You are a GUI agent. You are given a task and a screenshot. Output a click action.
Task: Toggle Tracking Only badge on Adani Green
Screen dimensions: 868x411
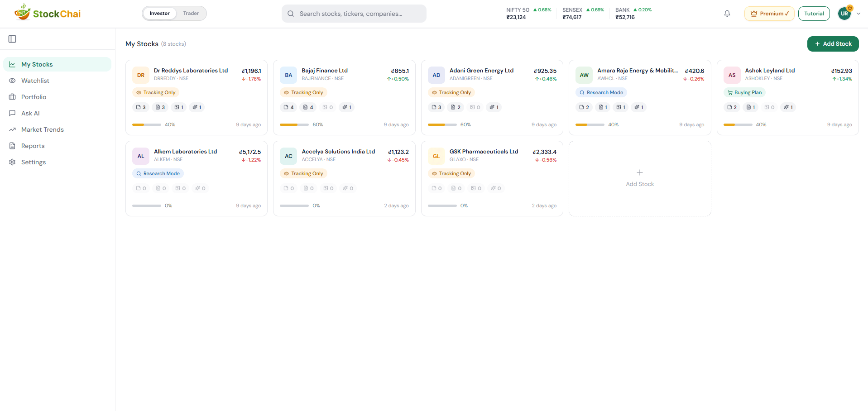451,92
